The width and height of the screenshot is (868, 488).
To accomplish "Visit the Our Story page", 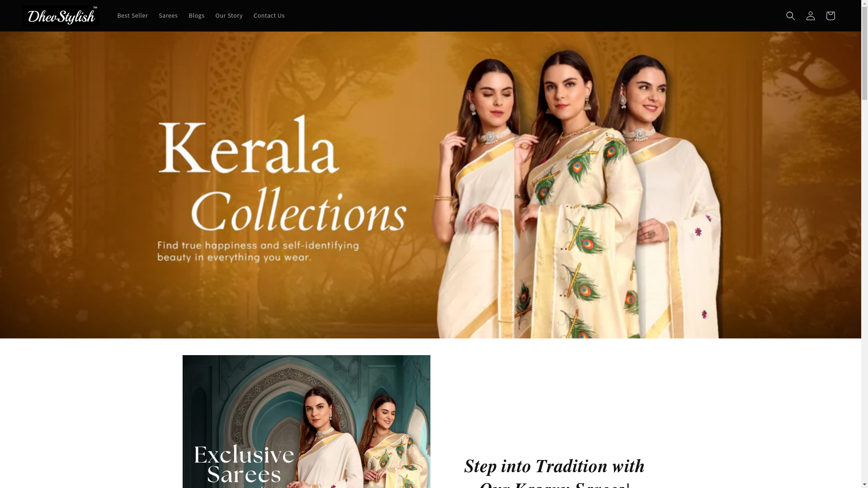I will (x=229, y=15).
